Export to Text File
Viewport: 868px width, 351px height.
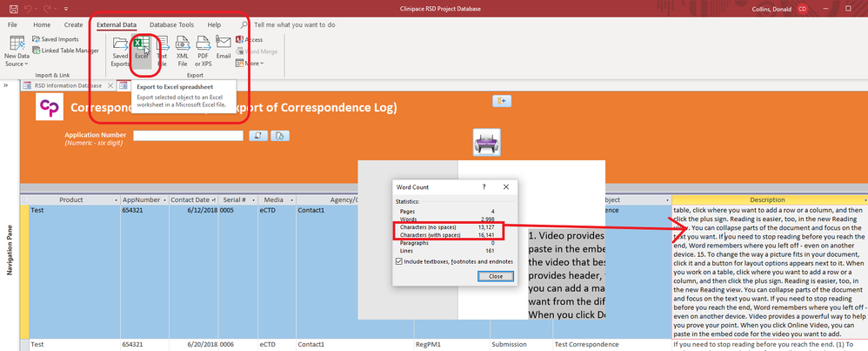[162, 51]
